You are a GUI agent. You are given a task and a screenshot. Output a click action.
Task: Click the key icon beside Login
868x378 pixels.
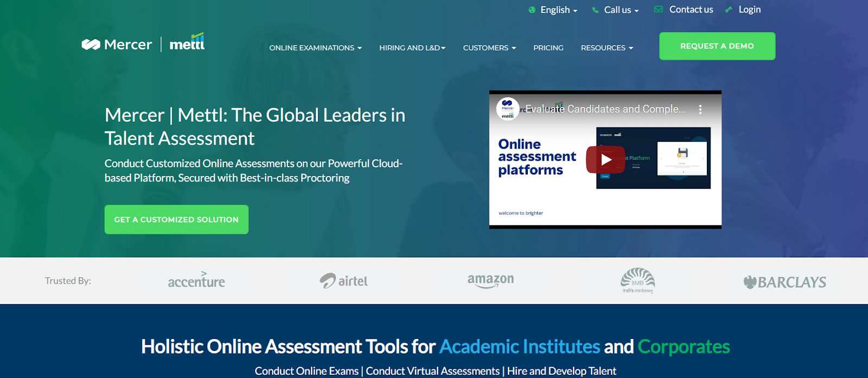tap(729, 9)
